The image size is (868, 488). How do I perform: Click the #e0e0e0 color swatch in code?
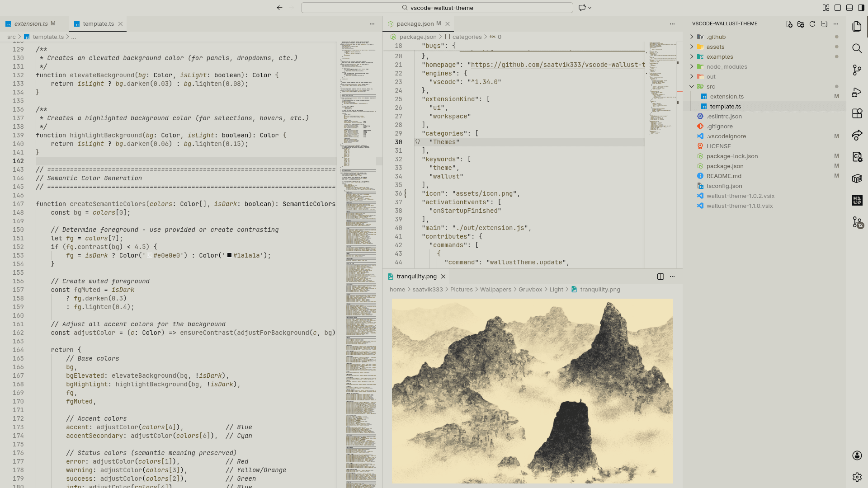pyautogui.click(x=149, y=255)
